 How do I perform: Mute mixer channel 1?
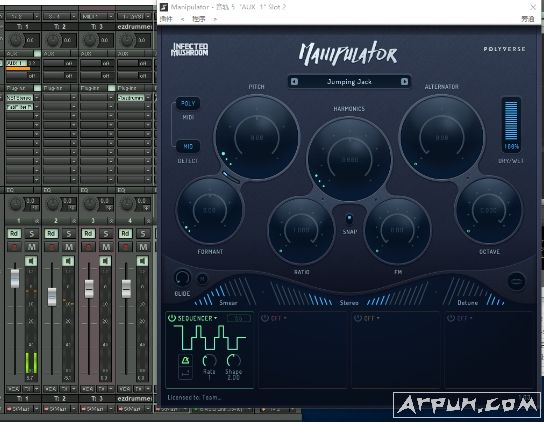point(32,247)
